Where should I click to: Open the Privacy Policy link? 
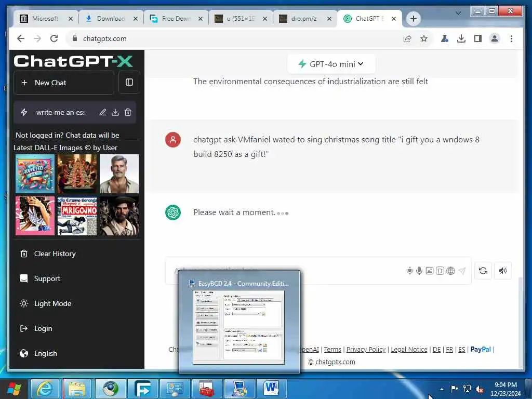366,350
